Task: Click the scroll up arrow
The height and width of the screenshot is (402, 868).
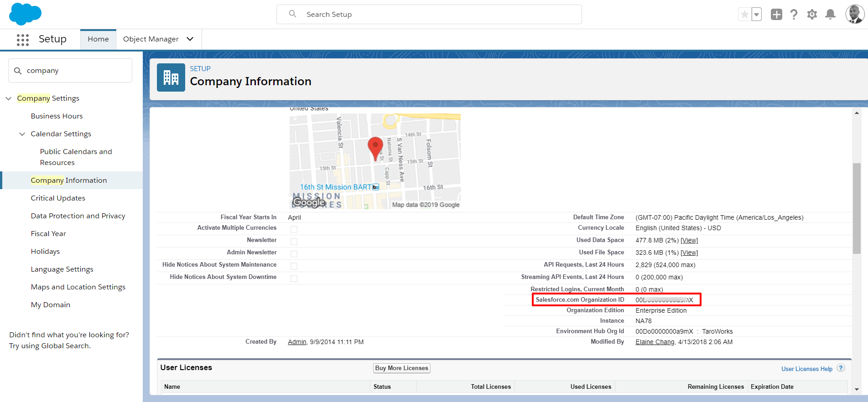Action: (x=857, y=113)
